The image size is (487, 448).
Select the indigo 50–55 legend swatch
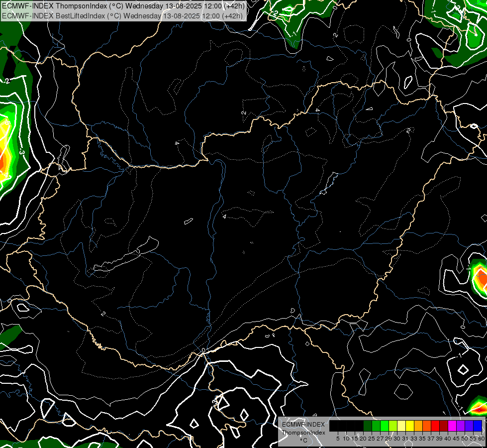tap(469, 426)
